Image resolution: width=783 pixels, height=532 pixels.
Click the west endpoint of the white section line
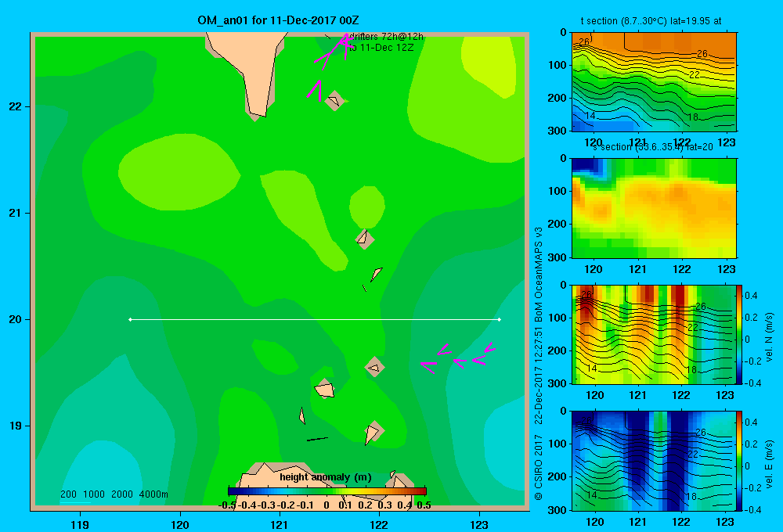pos(130,319)
